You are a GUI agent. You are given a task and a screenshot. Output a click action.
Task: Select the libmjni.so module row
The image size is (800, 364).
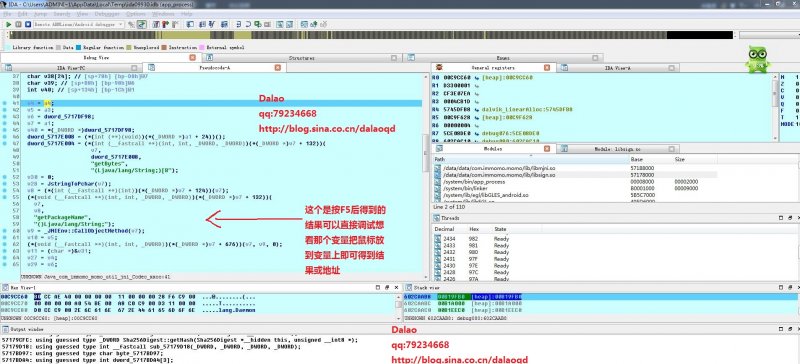click(575, 167)
